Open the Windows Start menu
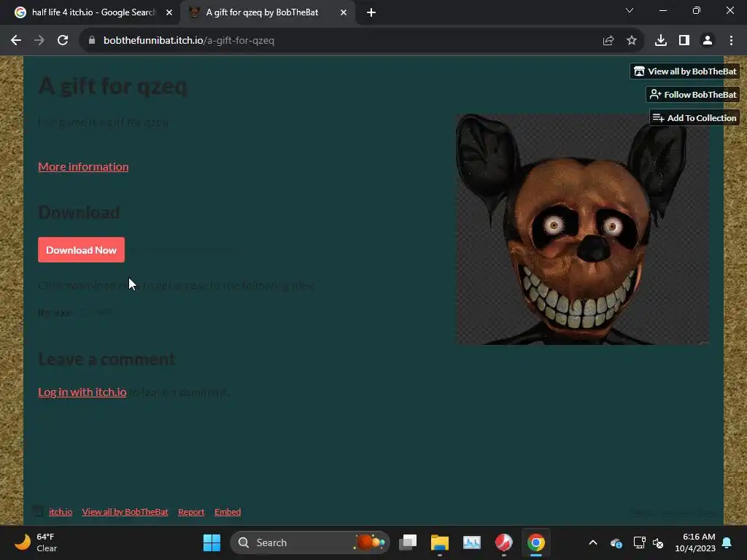The height and width of the screenshot is (560, 747). coord(212,542)
